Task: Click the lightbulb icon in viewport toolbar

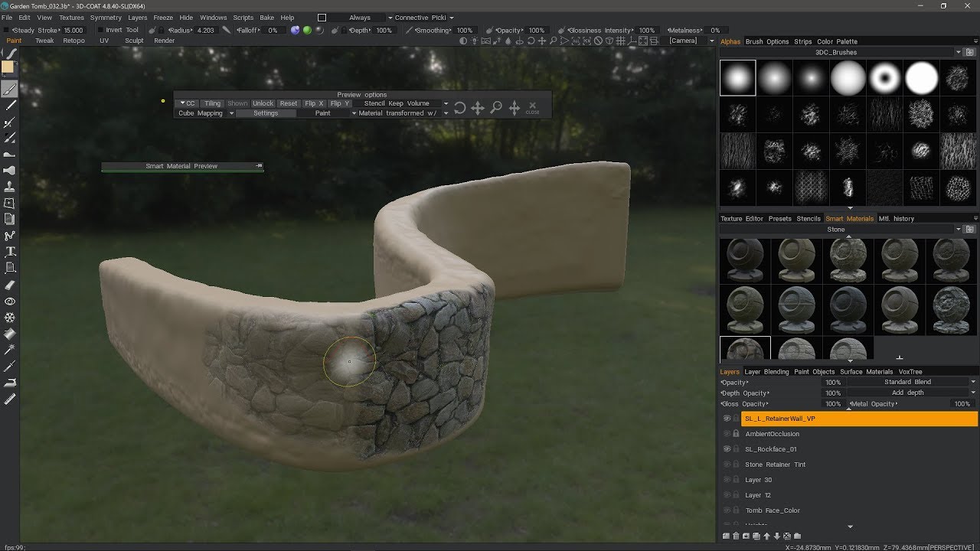Action: tap(473, 41)
